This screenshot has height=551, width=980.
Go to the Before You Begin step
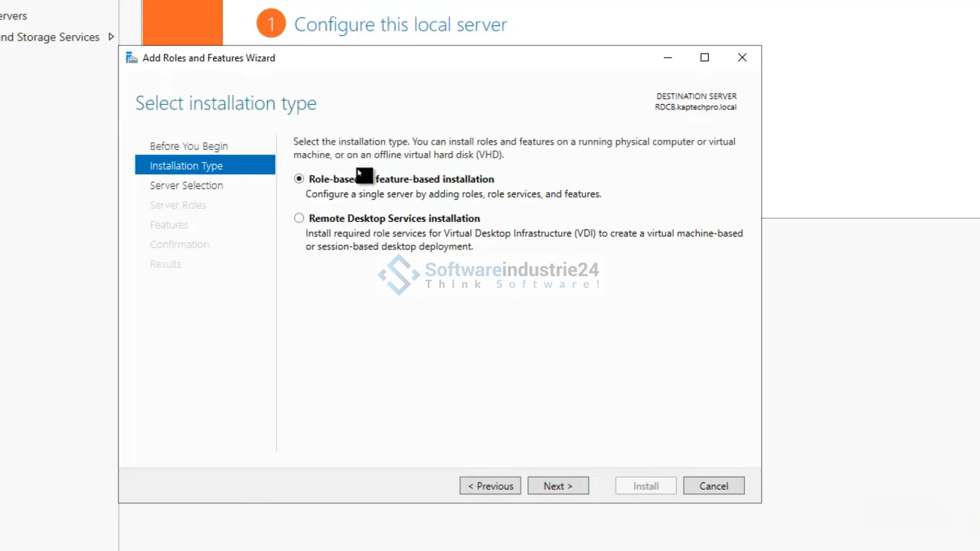tap(188, 146)
